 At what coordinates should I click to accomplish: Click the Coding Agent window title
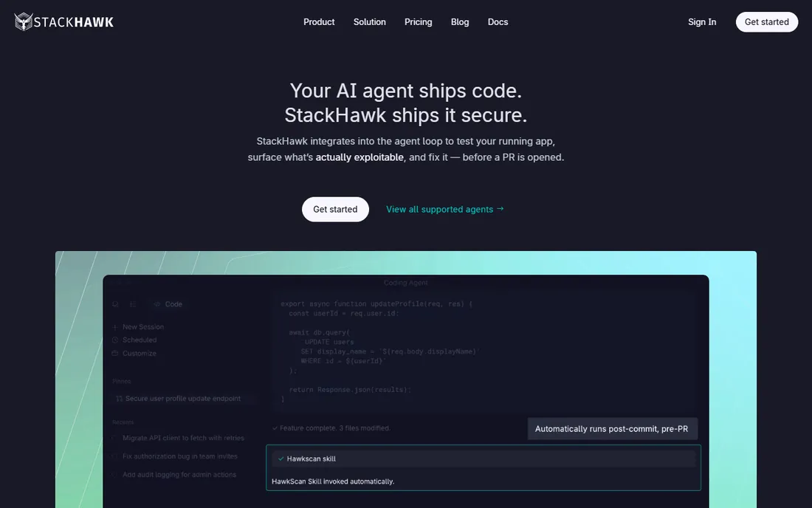tap(405, 283)
